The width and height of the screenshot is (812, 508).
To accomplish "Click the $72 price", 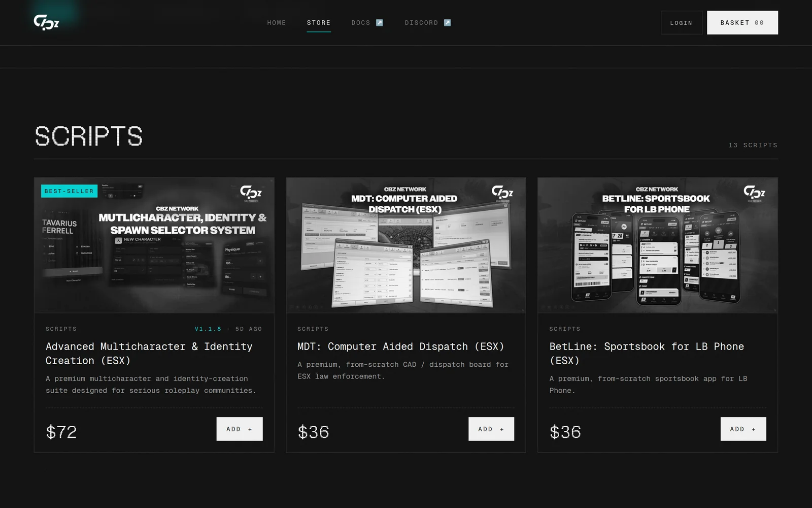I will pyautogui.click(x=61, y=432).
